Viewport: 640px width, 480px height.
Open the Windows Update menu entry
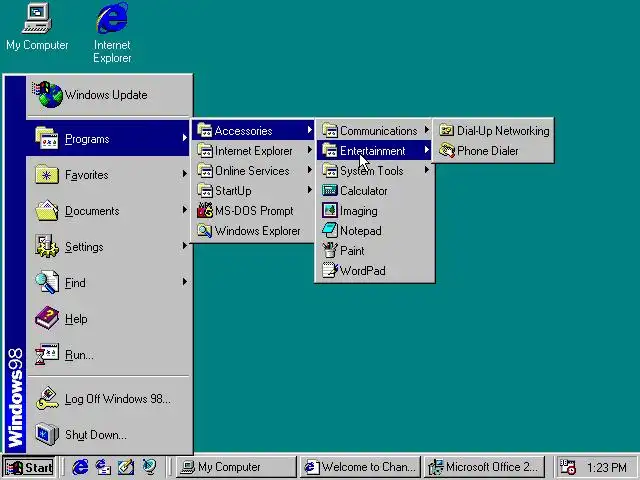click(109, 95)
